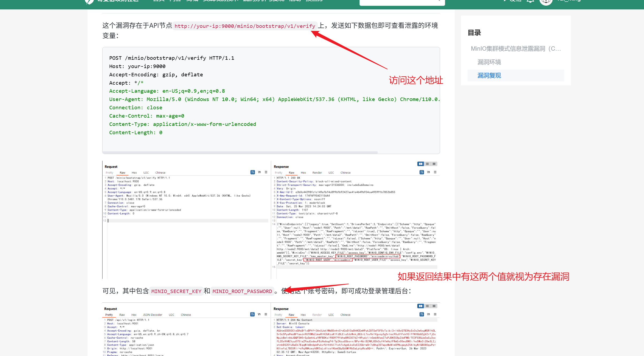Screen dimensions: 644x356
Task: Go to 漏洞环境 in table of contents
Action: point(489,62)
